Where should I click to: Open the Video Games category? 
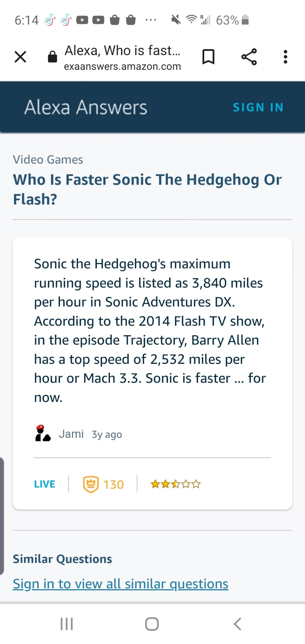(x=48, y=160)
